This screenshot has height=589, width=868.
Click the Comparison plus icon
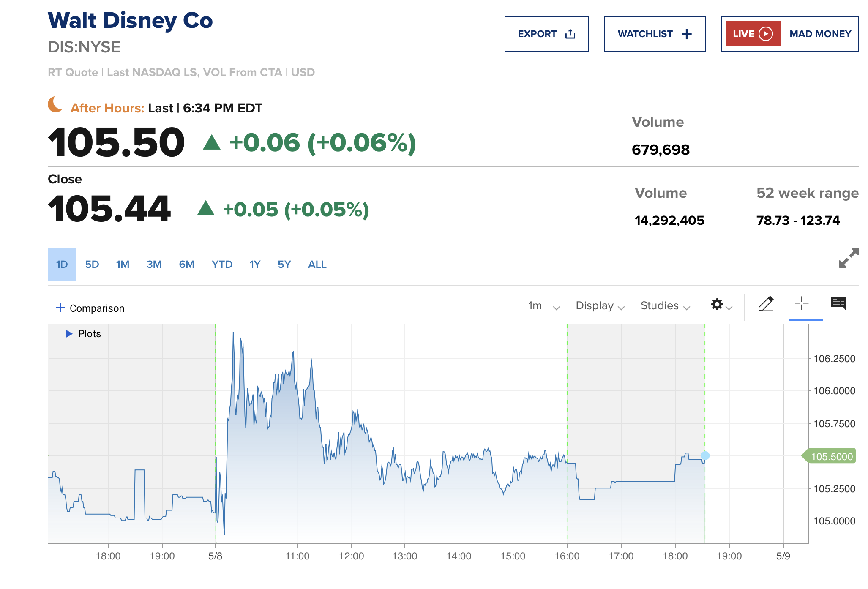pos(60,308)
